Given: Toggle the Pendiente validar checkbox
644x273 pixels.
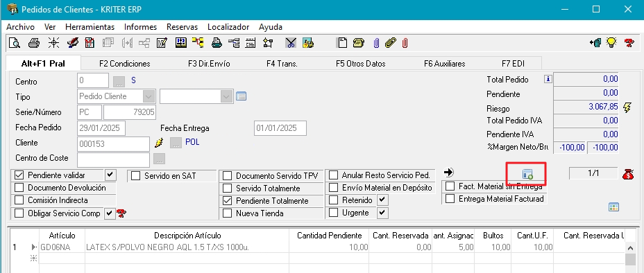Looking at the screenshot, I should click(x=19, y=175).
